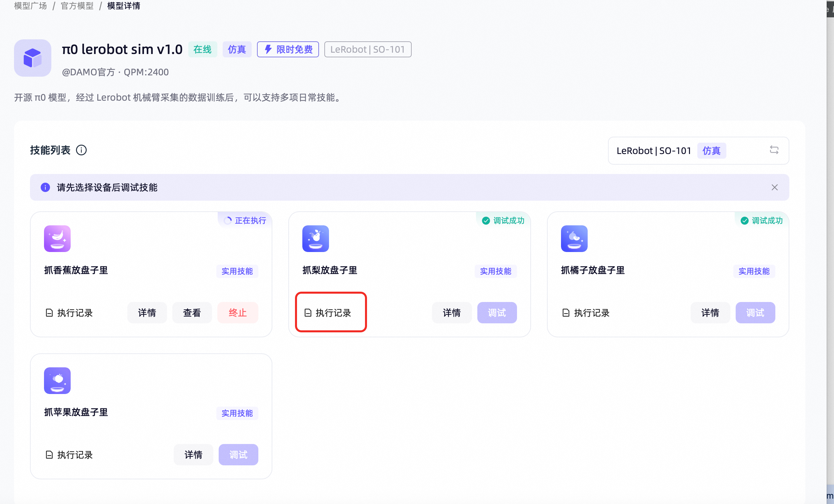Screen dimensions: 834x504
Task: Click 实用技能 tag on orange card
Action: (754, 271)
